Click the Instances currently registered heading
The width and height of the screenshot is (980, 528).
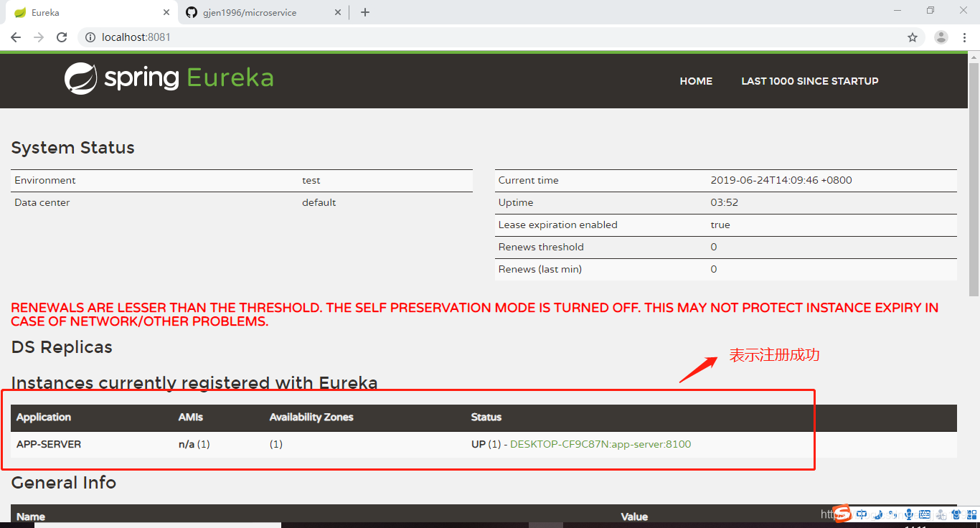tap(194, 383)
